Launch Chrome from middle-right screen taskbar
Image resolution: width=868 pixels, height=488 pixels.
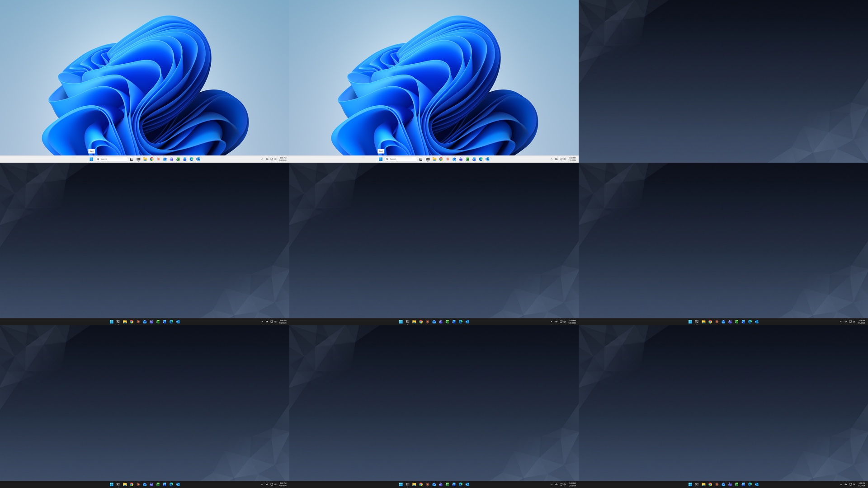pos(710,322)
